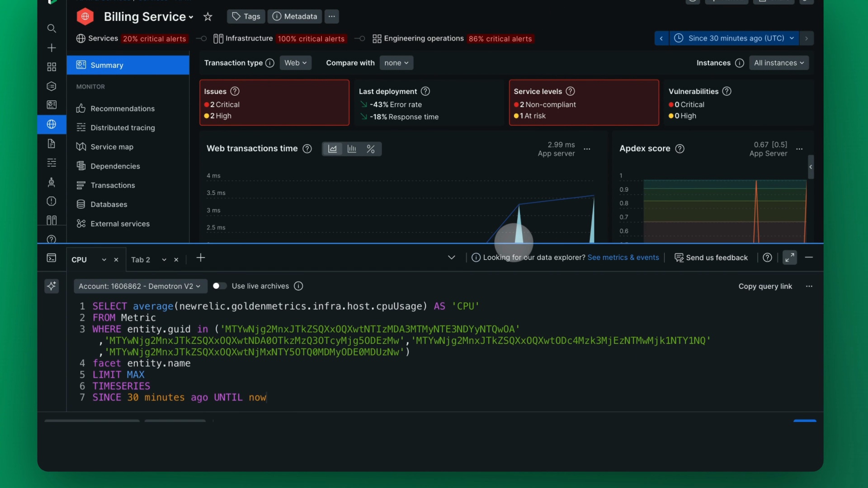Open help for the Issues card
This screenshot has width=868, height=488.
235,91
